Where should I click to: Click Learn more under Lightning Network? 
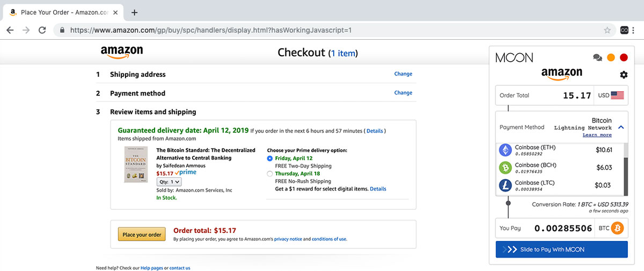coord(597,135)
